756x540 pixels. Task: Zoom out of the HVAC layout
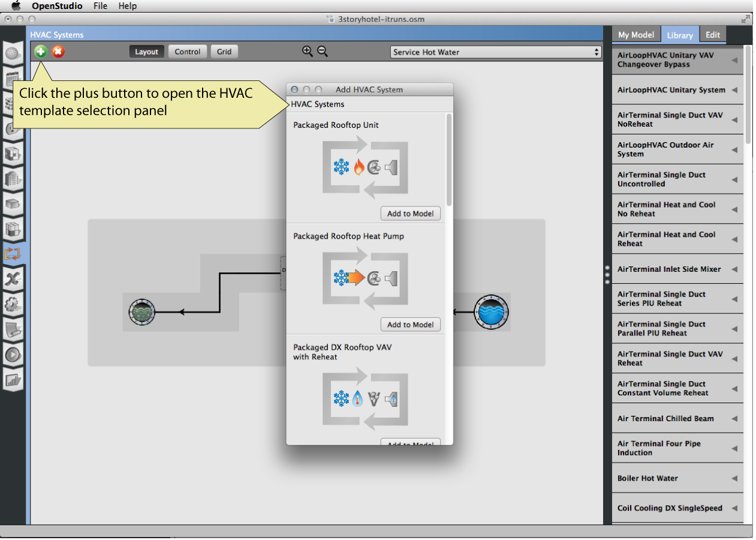pyautogui.click(x=323, y=52)
